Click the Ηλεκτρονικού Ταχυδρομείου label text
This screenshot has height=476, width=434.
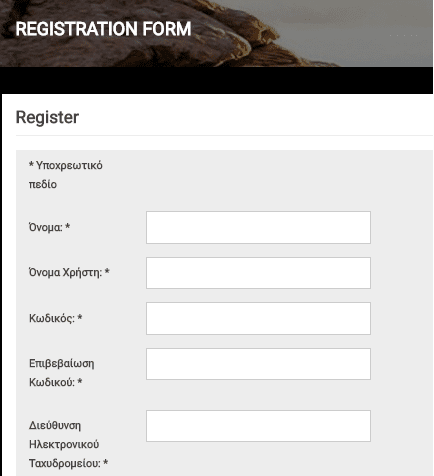[x=65, y=454]
